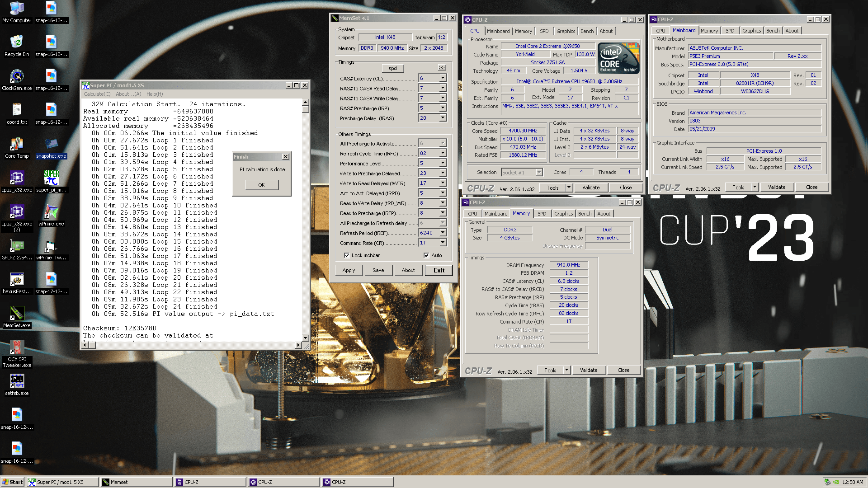Open RAS# Precharge (tRP) dropdown

443,108
